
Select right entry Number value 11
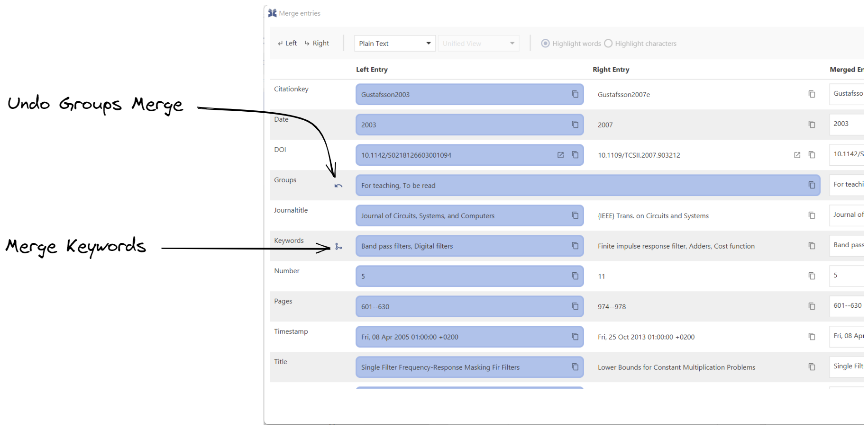pos(602,277)
